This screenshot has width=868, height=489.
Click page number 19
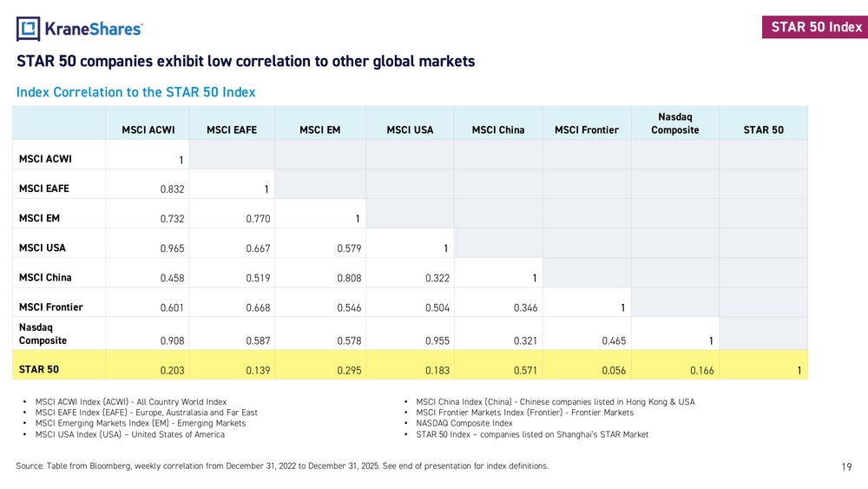click(846, 467)
